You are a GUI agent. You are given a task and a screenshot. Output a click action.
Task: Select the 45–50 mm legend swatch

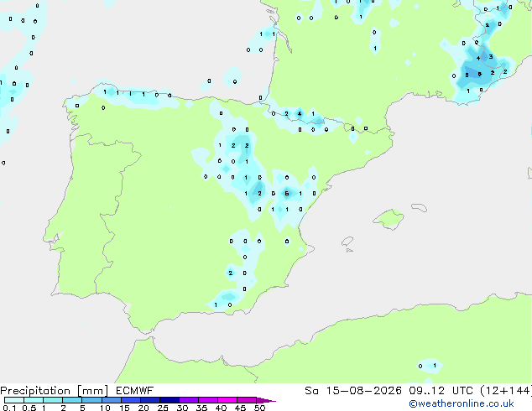pyautogui.click(x=247, y=400)
